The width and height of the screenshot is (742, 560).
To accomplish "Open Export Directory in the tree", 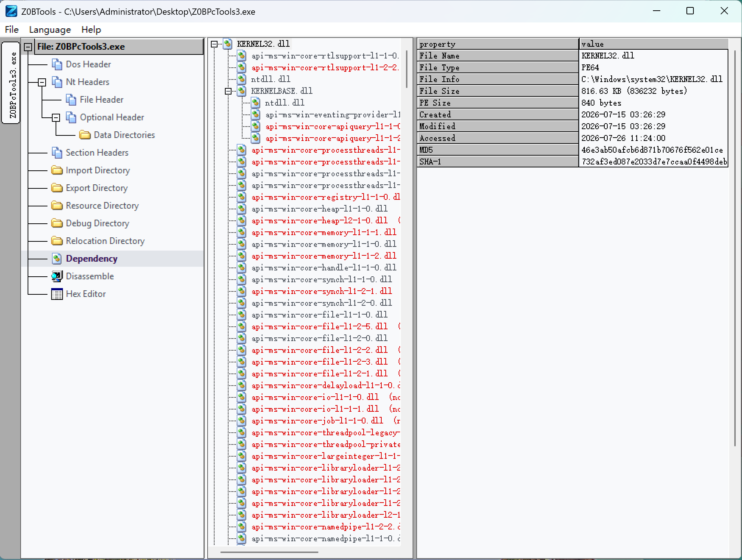I will pyautogui.click(x=97, y=188).
